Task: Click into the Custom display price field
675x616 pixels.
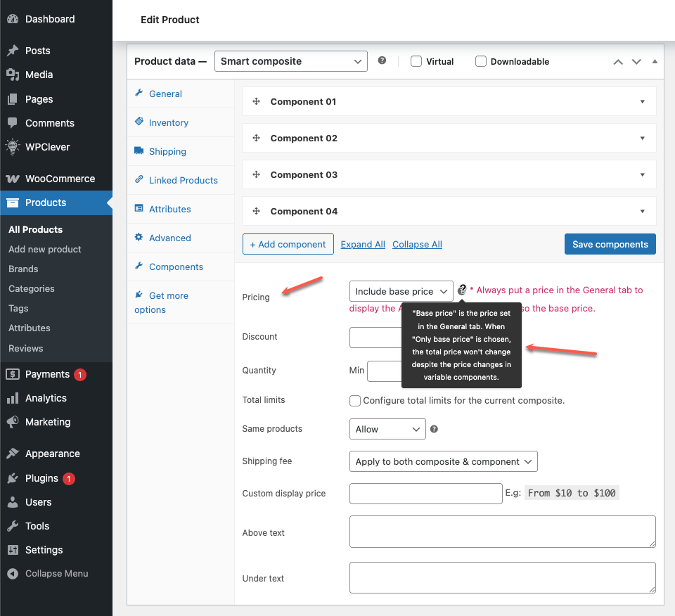Action: pyautogui.click(x=425, y=494)
